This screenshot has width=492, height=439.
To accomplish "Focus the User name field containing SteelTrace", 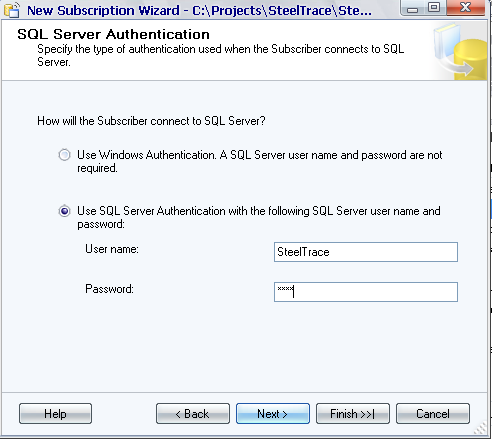I will point(366,252).
